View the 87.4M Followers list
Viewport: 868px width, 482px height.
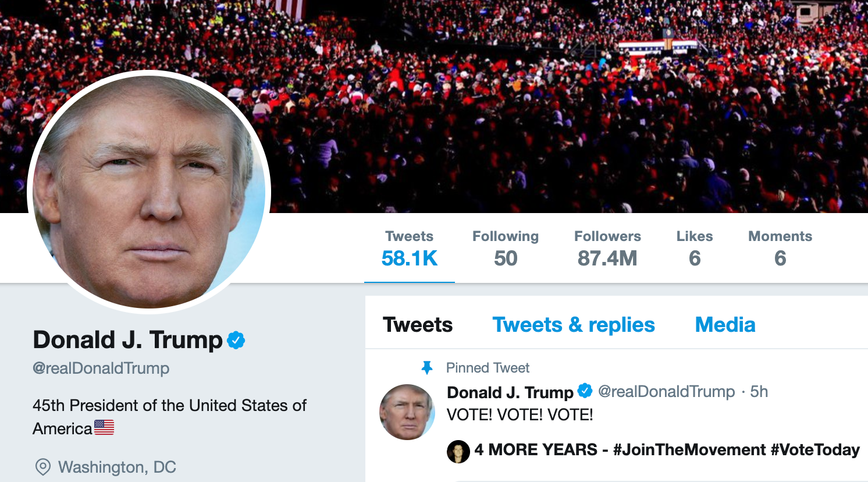click(607, 248)
